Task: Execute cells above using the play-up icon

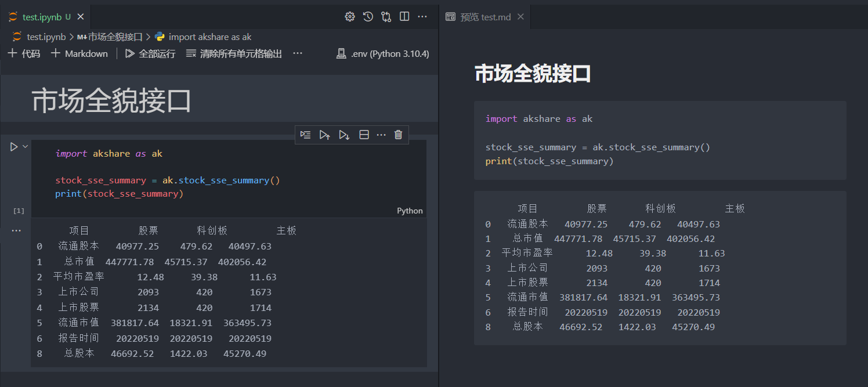Action: point(324,134)
